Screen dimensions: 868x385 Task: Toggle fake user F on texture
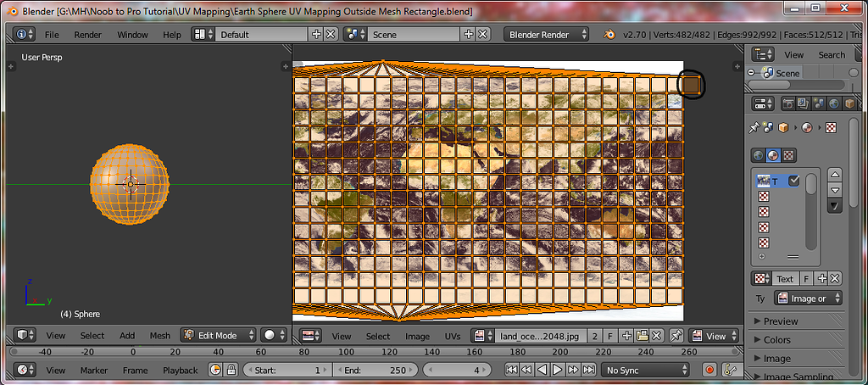pos(806,279)
